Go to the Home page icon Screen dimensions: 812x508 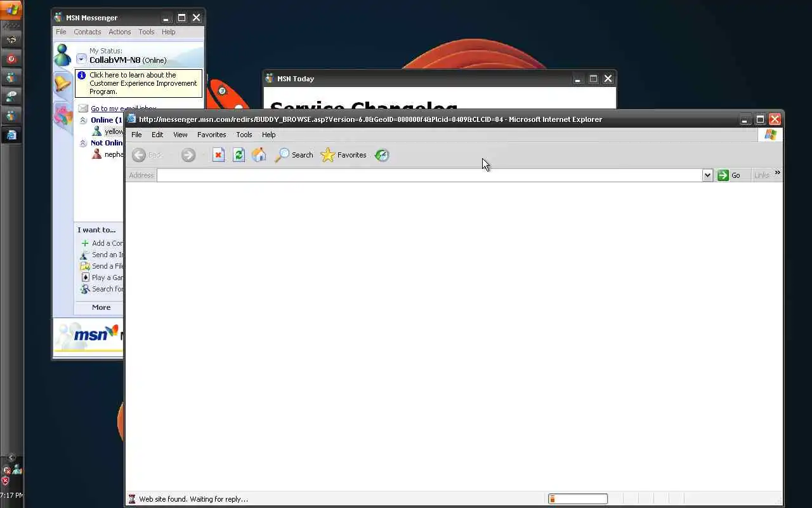pyautogui.click(x=259, y=155)
